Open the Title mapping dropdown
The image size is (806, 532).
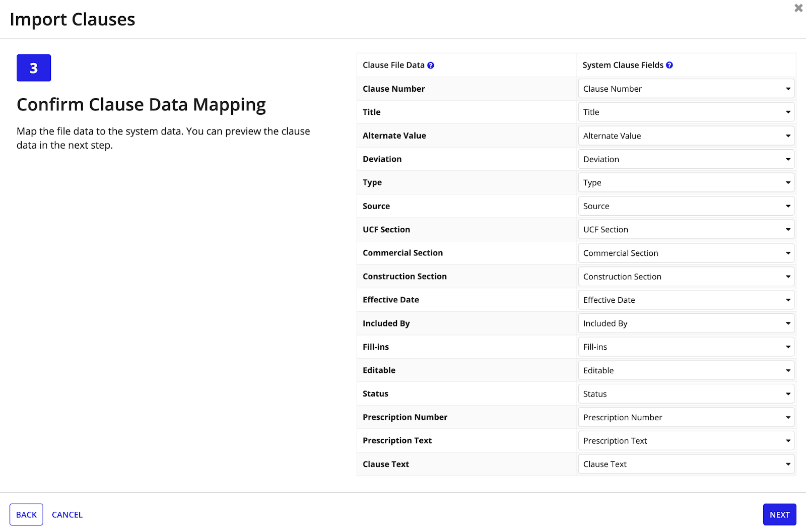[x=686, y=112]
